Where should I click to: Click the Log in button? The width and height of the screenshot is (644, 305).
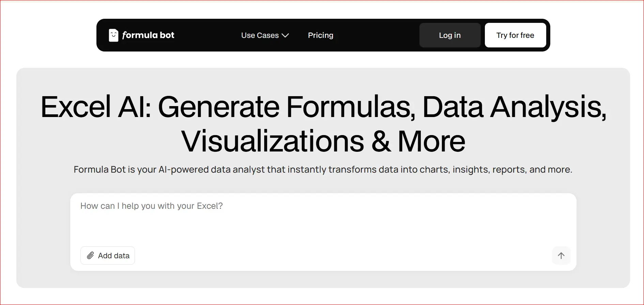(449, 35)
